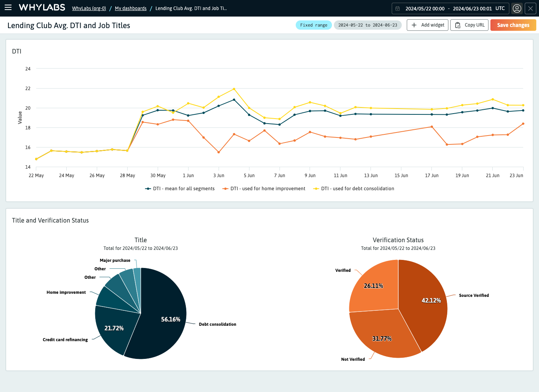The width and height of the screenshot is (539, 392).
Task: Navigate to WhyLabs (org-0) breadcrumb
Action: coord(89,8)
